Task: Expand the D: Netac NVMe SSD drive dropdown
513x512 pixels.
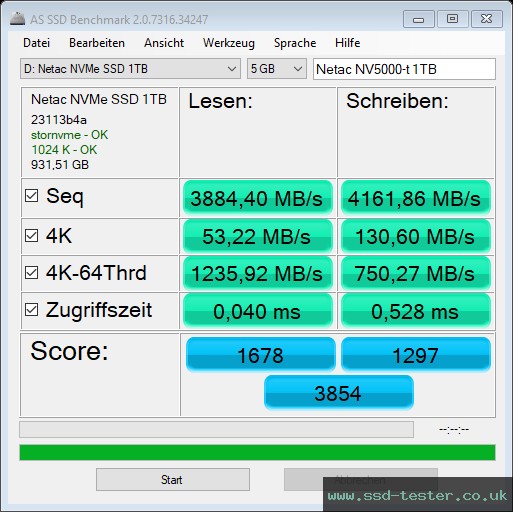Action: (130, 69)
